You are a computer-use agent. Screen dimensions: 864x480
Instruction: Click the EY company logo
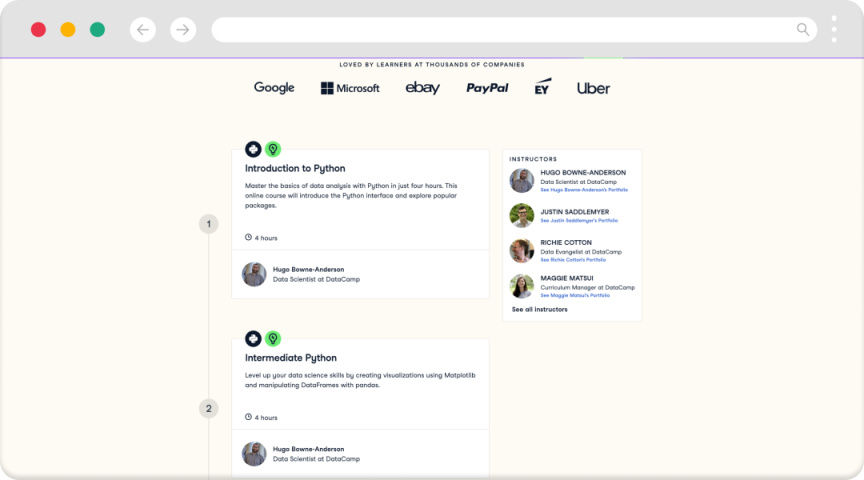(543, 87)
